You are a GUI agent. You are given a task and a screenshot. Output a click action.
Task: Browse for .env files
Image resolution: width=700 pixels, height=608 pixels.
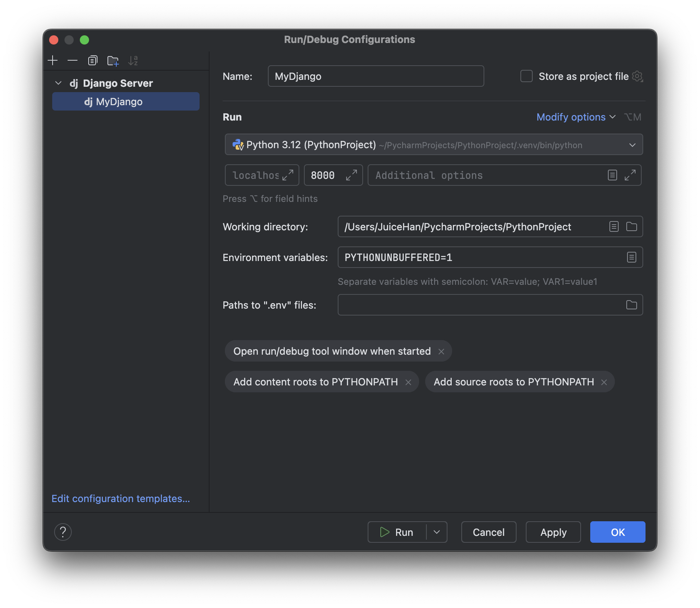coord(632,305)
